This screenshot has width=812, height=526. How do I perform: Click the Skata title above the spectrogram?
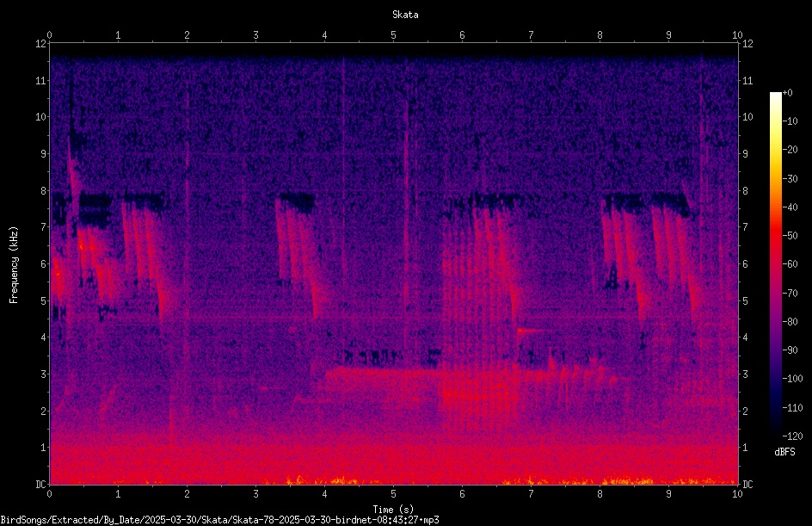coord(405,15)
